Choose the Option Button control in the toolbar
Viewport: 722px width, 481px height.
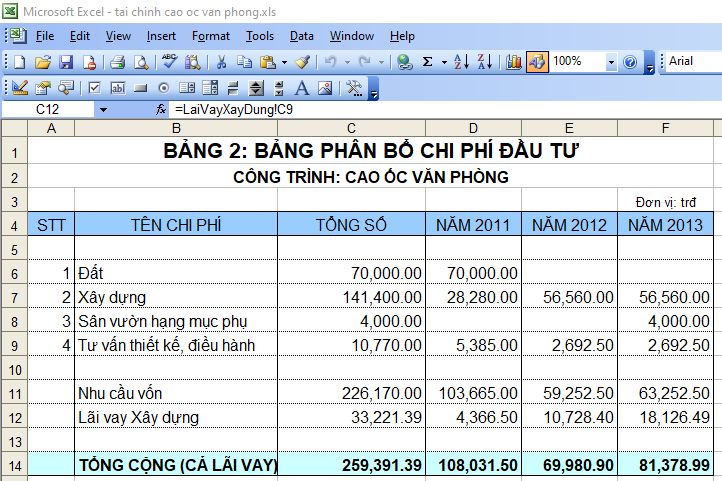coord(164,88)
